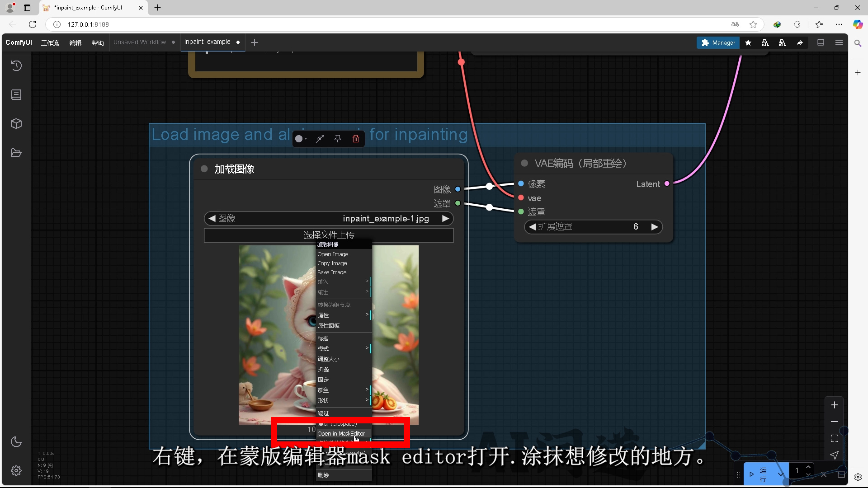868x488 pixels.
Task: Increase 扩展遮罩 value with right arrow
Action: tap(654, 227)
